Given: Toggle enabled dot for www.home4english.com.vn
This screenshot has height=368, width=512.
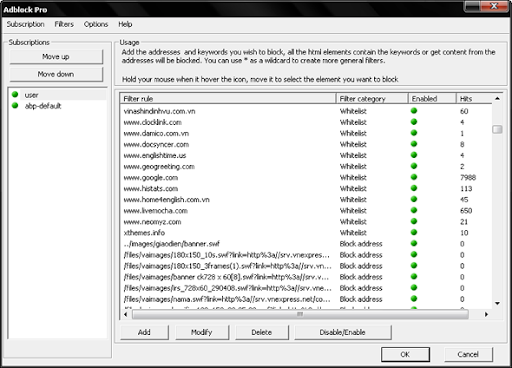Looking at the screenshot, I should 414,199.
